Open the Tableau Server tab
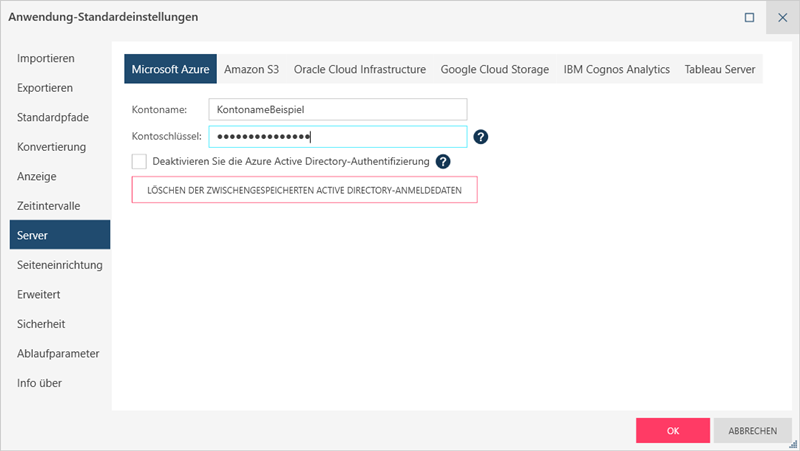Screen dimensions: 800x451 (x=720, y=70)
